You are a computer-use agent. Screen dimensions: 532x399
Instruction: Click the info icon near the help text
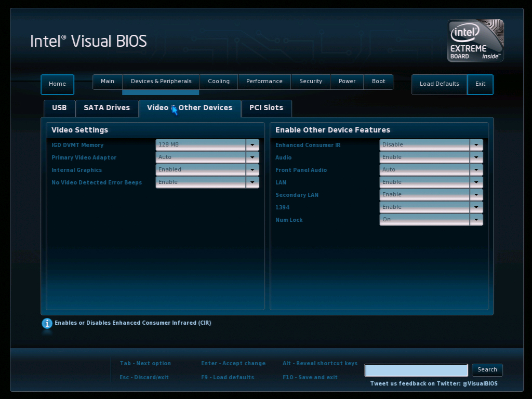(x=47, y=323)
